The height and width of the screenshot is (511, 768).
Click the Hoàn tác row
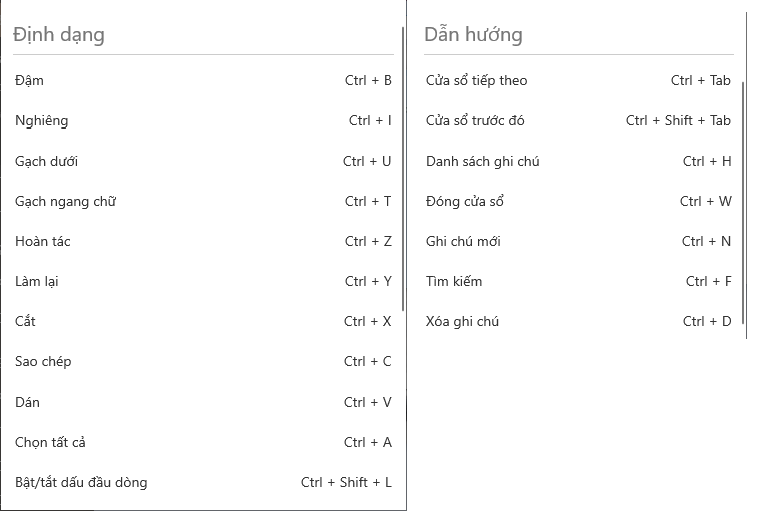(x=203, y=242)
